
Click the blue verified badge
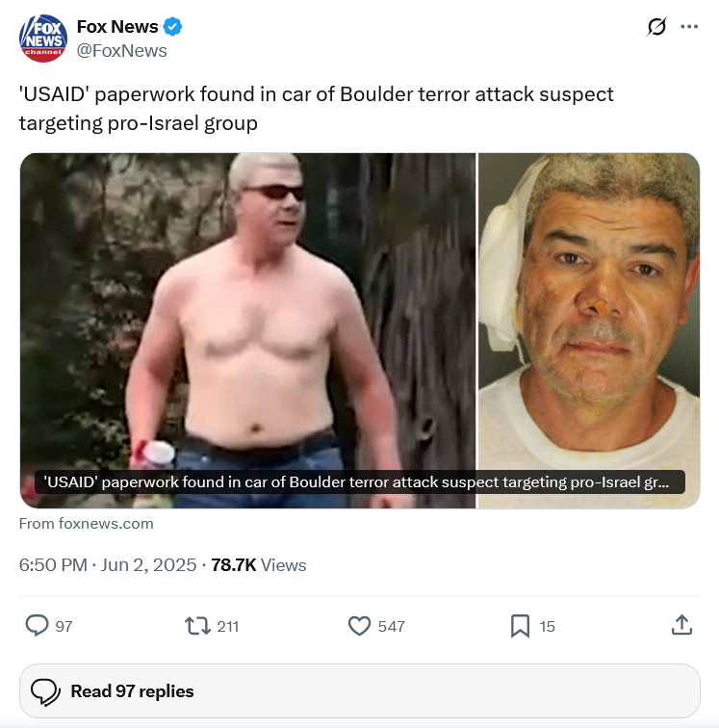172,26
